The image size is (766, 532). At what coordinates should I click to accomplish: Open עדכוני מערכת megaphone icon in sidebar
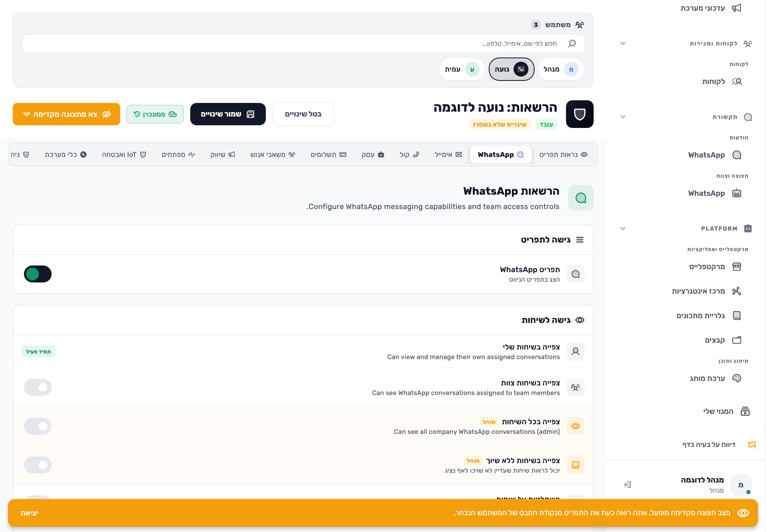click(x=736, y=8)
